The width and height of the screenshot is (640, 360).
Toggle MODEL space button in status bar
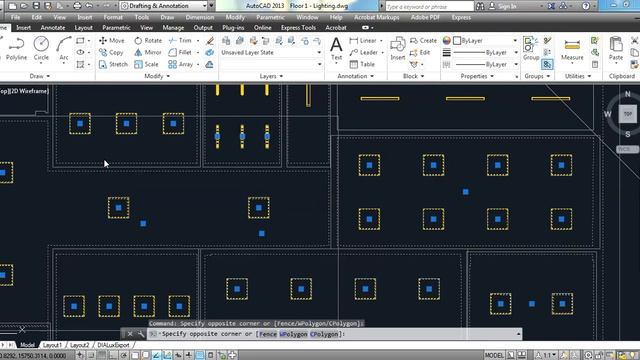click(494, 355)
